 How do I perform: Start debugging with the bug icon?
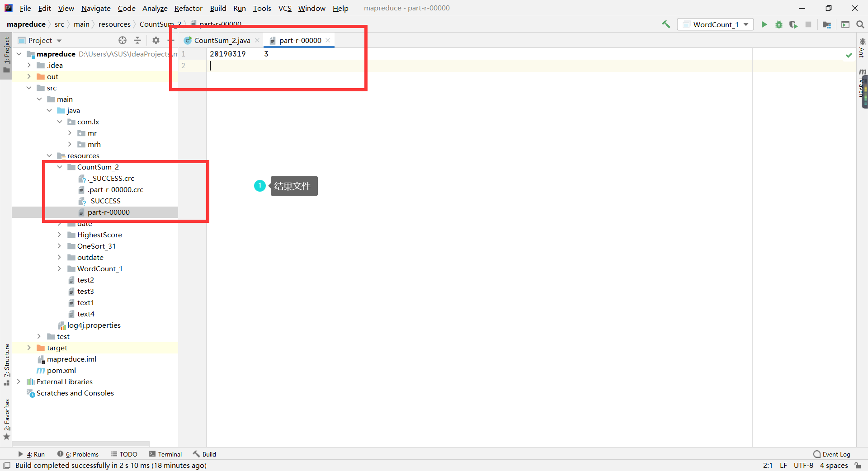[779, 24]
